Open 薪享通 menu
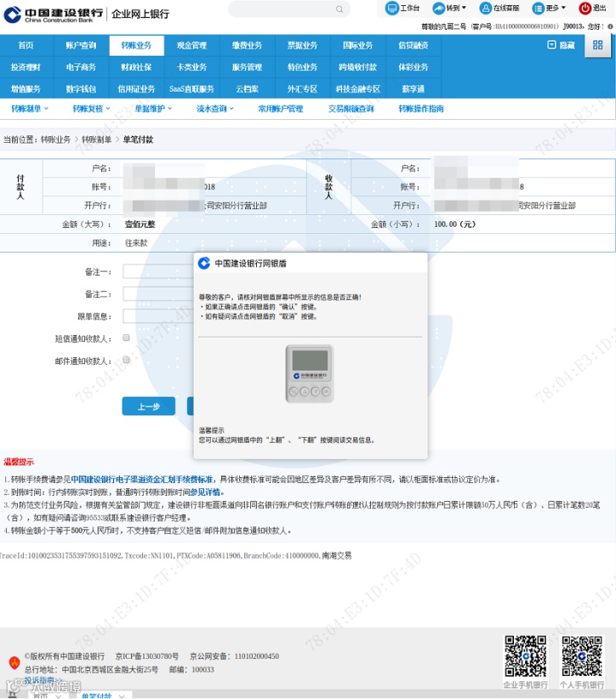Screen dimensions: 616x699 pyautogui.click(x=413, y=88)
